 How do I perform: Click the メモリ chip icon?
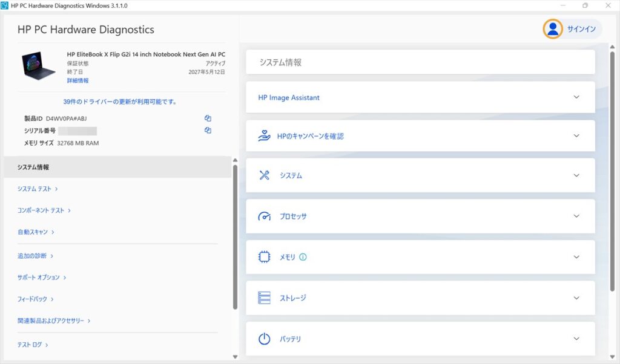[264, 257]
